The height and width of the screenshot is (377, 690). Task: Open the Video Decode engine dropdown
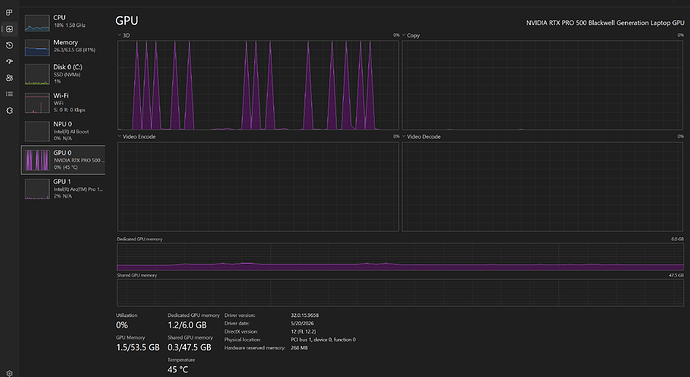[x=421, y=137]
